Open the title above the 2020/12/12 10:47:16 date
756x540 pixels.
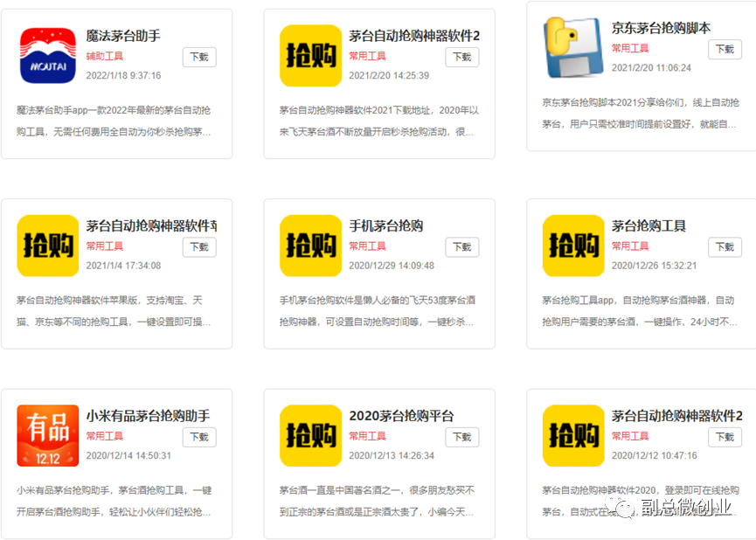tap(677, 416)
